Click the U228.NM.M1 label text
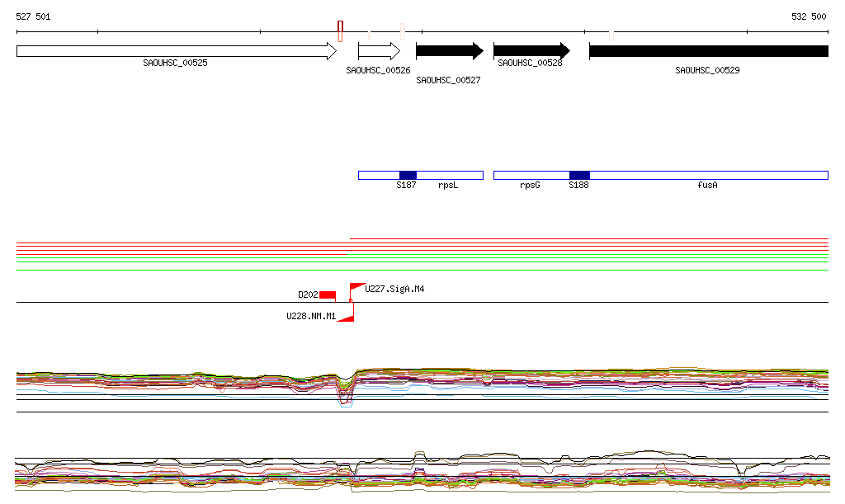Screen dimensions: 845x504 click(x=311, y=316)
